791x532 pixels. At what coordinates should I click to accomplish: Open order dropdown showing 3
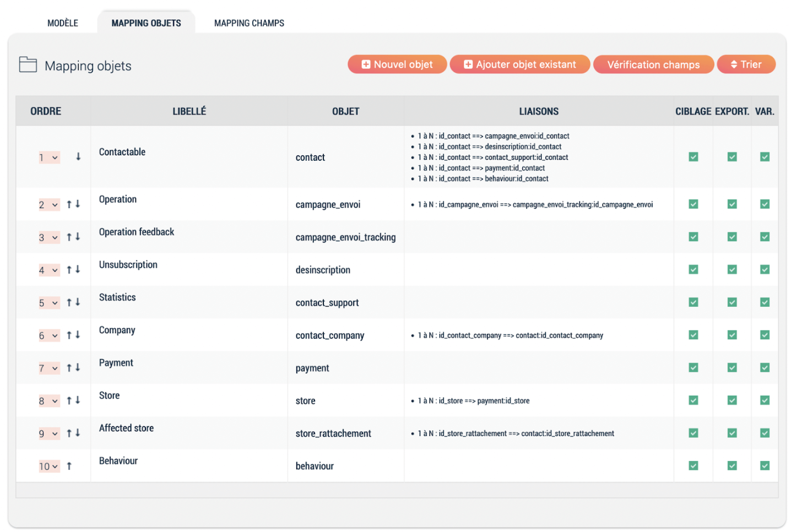point(49,237)
